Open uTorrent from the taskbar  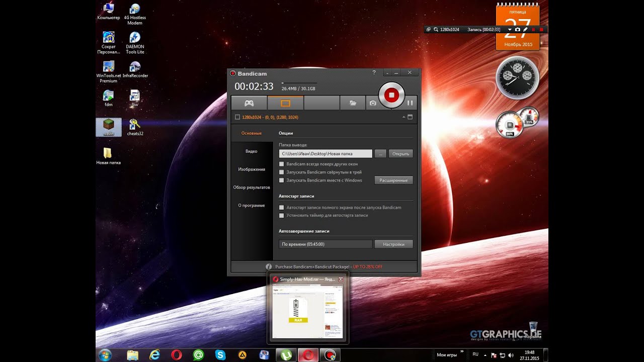point(286,355)
